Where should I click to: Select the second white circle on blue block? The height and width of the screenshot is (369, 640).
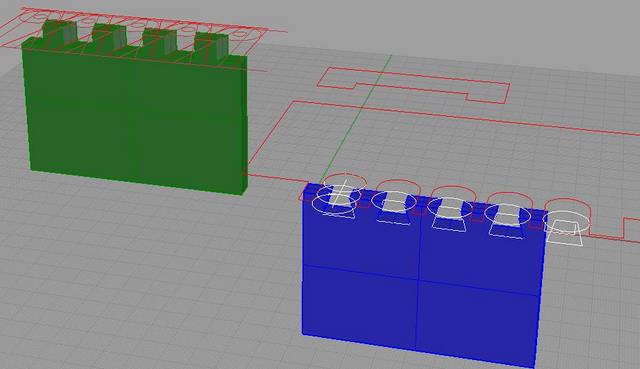pos(393,200)
